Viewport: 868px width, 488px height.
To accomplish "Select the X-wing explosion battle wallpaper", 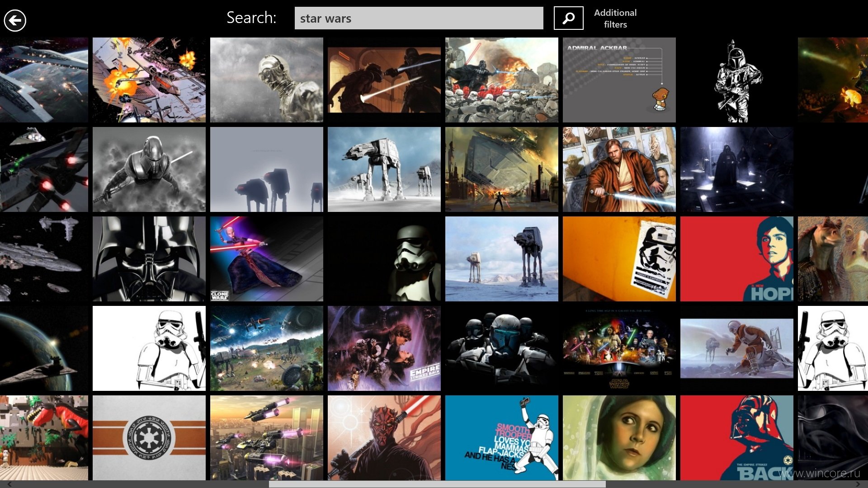I will 149,80.
